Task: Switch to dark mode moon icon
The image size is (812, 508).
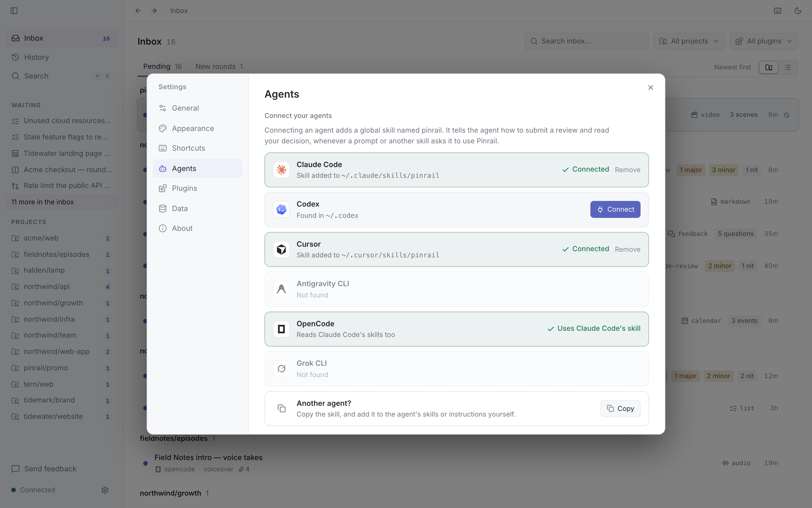Action: pyautogui.click(x=798, y=11)
